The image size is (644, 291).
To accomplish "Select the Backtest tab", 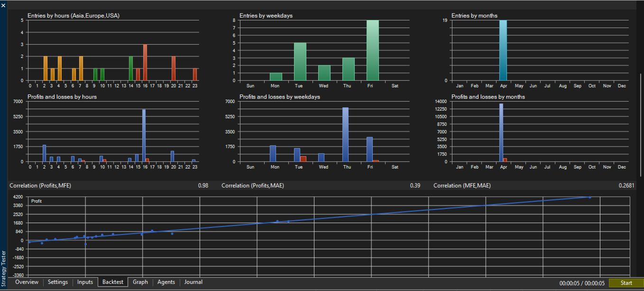I will 113,282.
